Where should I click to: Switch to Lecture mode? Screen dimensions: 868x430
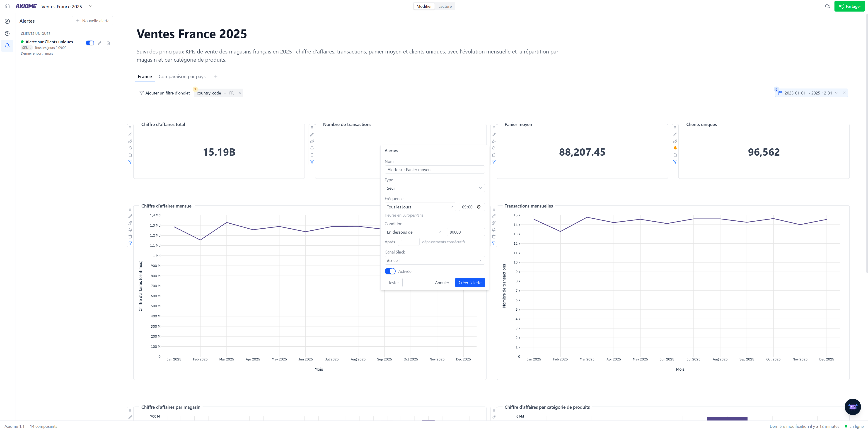pos(445,6)
